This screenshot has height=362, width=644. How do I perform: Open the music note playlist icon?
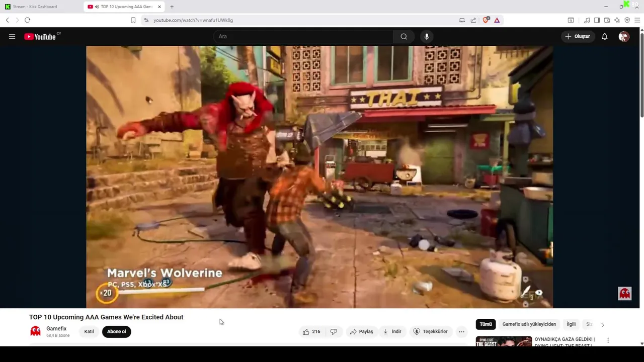587,20
